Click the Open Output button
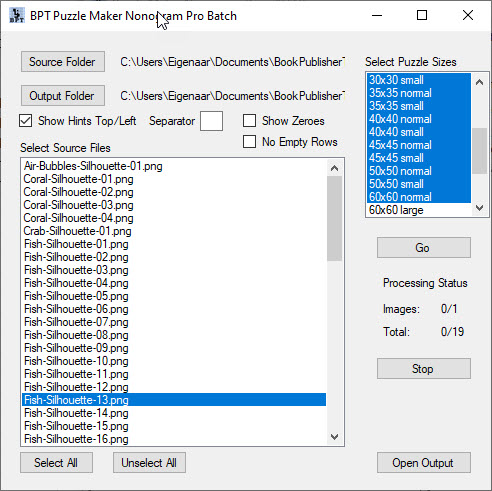Viewport: 492px width, 491px height. pos(424,463)
